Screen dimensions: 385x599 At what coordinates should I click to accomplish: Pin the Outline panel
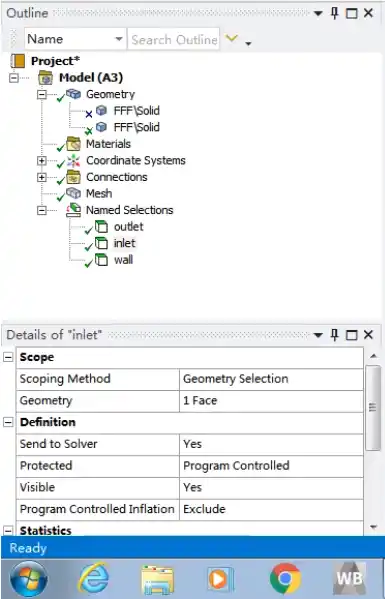335,13
